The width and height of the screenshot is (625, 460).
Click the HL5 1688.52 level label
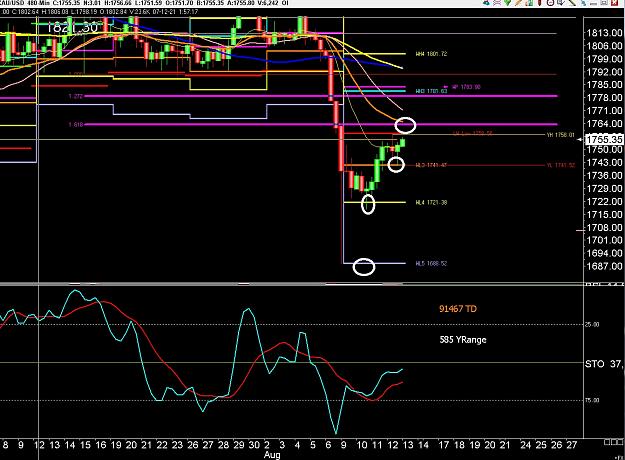click(431, 263)
